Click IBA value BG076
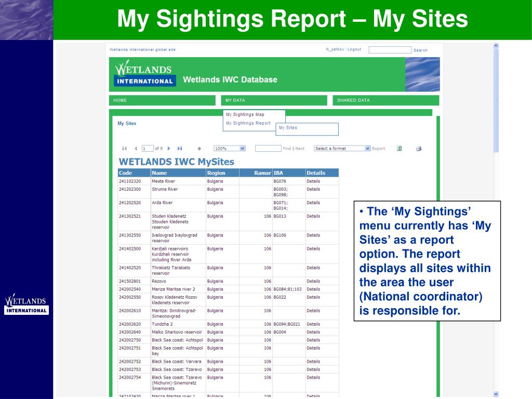Screen dimensions: 532x399 pos(280,181)
